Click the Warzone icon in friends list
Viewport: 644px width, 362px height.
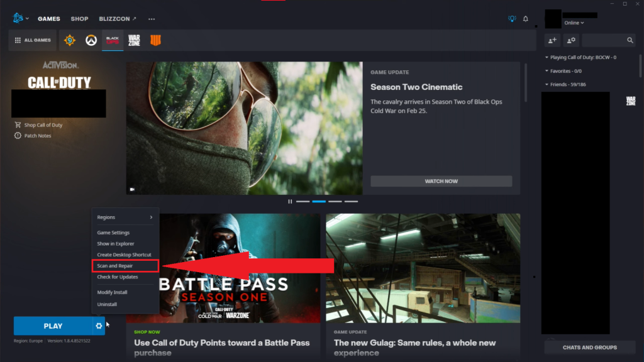point(631,101)
